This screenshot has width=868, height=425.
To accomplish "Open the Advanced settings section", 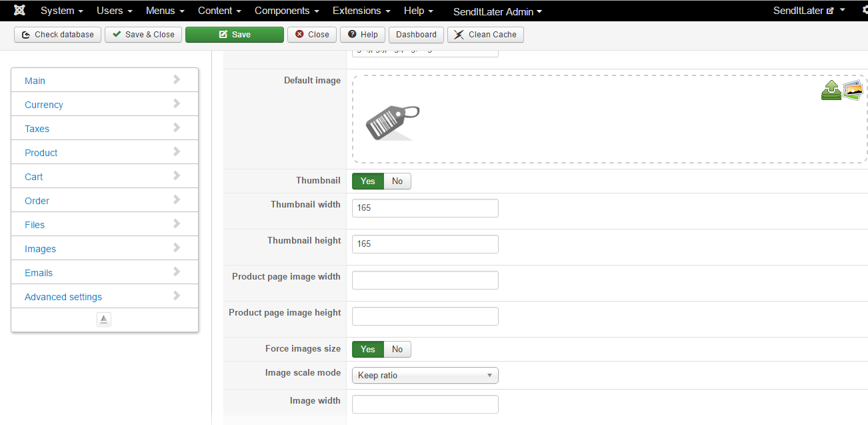I will click(x=105, y=296).
